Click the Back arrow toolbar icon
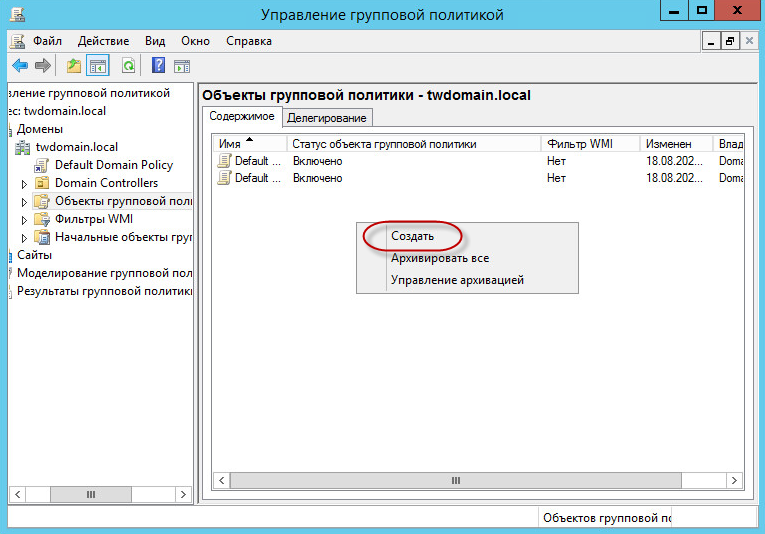The width and height of the screenshot is (765, 534). coord(19,66)
